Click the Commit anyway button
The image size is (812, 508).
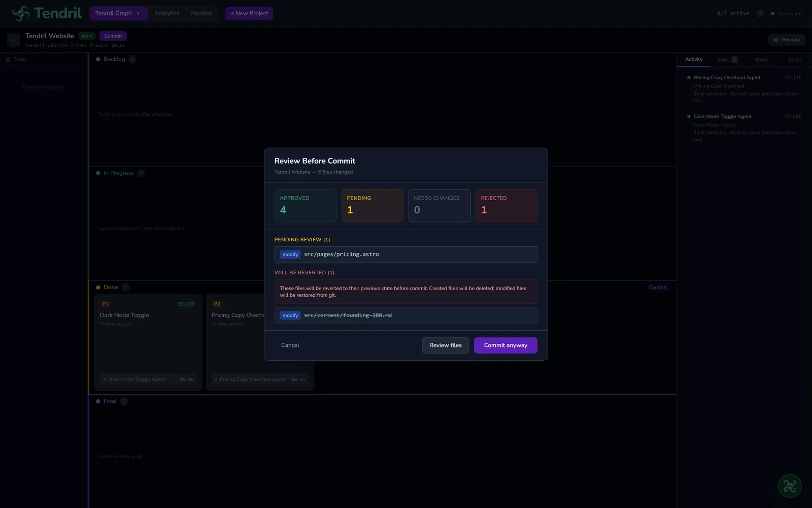505,345
